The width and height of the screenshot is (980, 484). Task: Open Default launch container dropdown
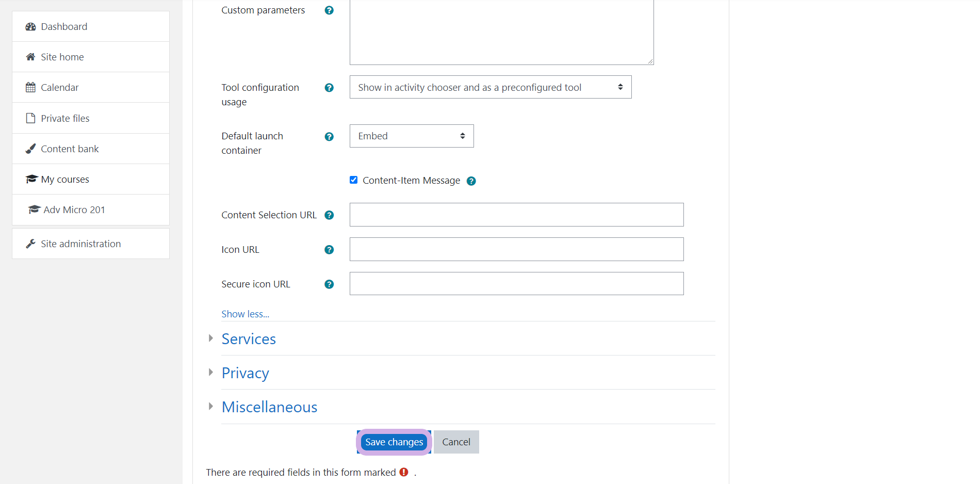411,136
